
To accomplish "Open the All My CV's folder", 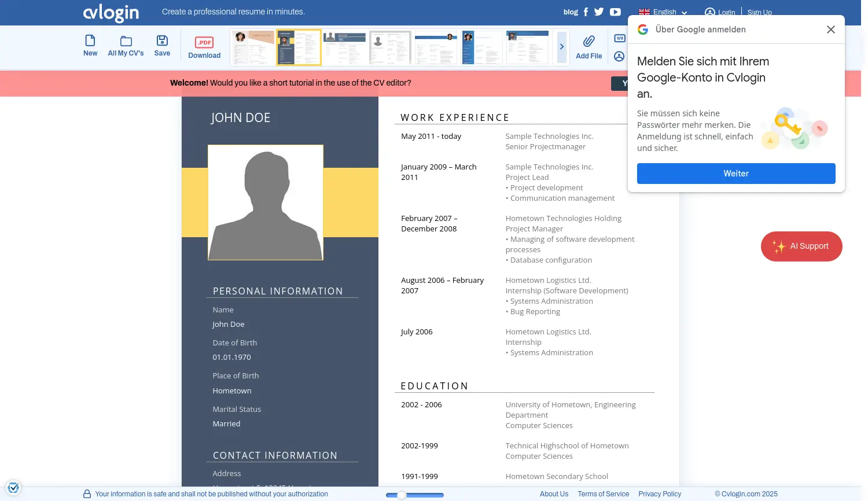I will 126,46.
